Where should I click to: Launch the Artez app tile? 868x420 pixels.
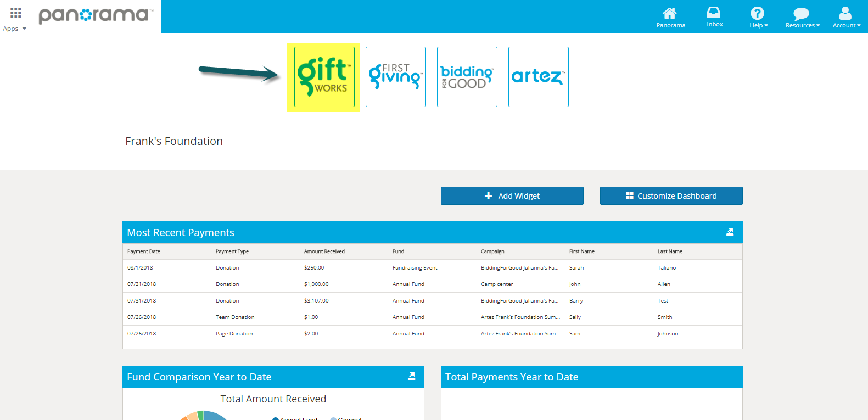point(538,77)
